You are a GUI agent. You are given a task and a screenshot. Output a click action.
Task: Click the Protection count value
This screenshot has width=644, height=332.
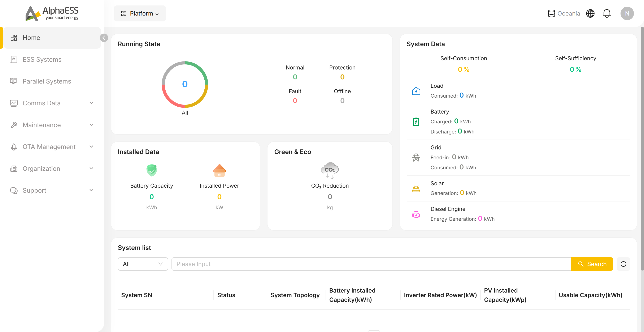point(342,77)
